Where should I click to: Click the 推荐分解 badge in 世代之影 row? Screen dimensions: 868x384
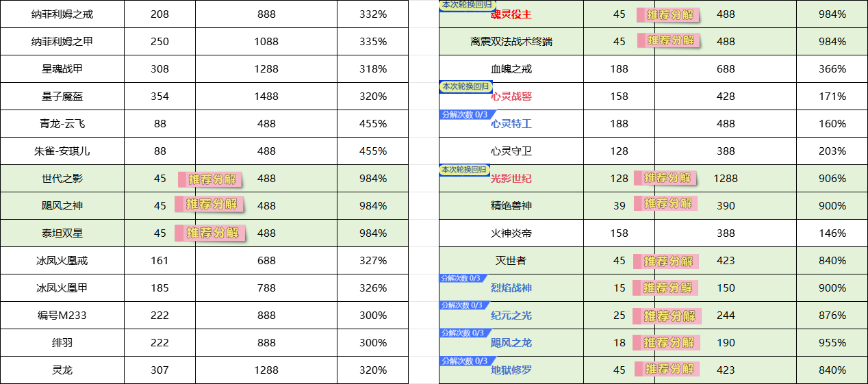pos(212,179)
